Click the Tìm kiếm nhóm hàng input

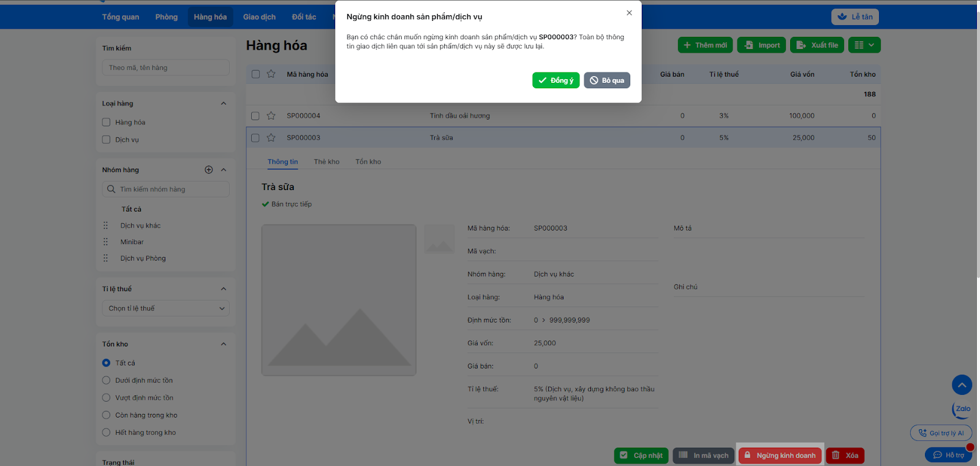point(166,189)
